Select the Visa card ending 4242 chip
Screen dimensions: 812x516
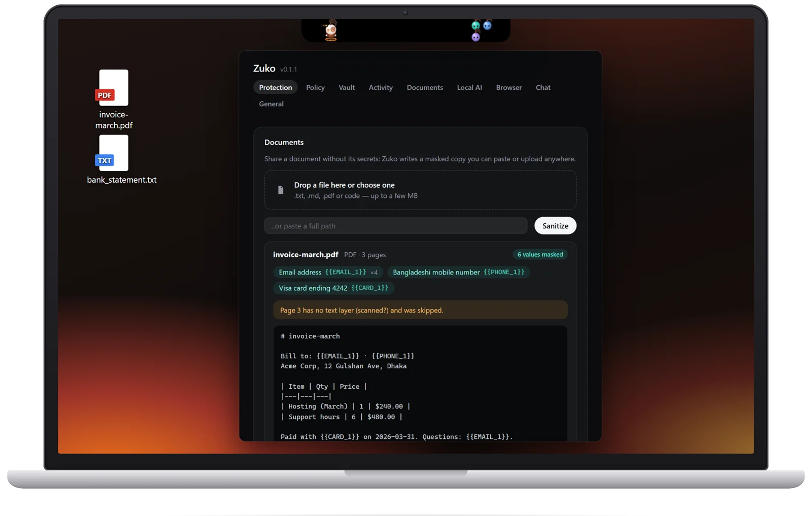(x=333, y=288)
